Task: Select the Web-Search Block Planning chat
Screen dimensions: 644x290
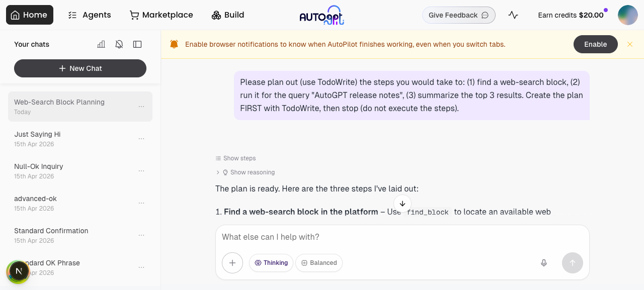Action: [x=80, y=107]
